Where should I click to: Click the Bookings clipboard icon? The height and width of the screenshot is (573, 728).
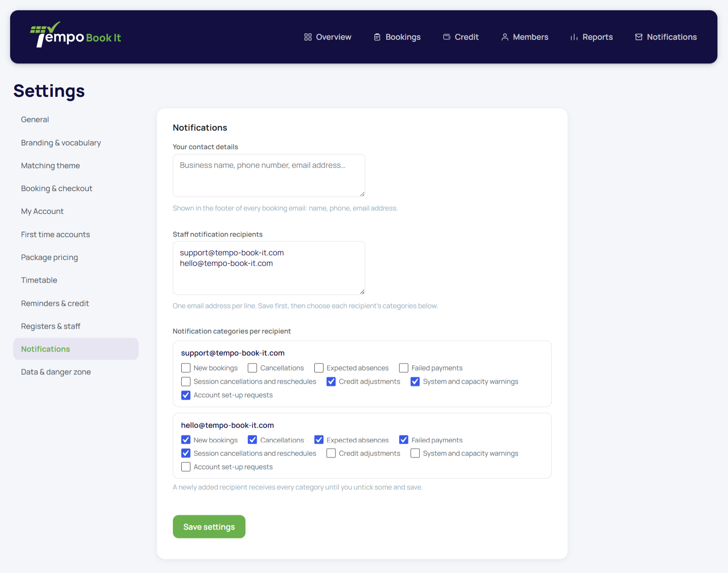377,37
